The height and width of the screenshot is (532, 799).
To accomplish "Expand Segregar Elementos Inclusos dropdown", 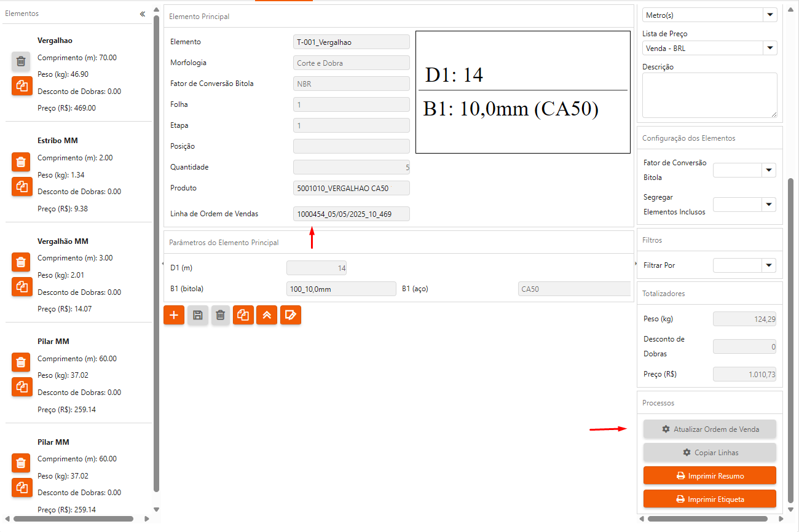I will point(768,205).
